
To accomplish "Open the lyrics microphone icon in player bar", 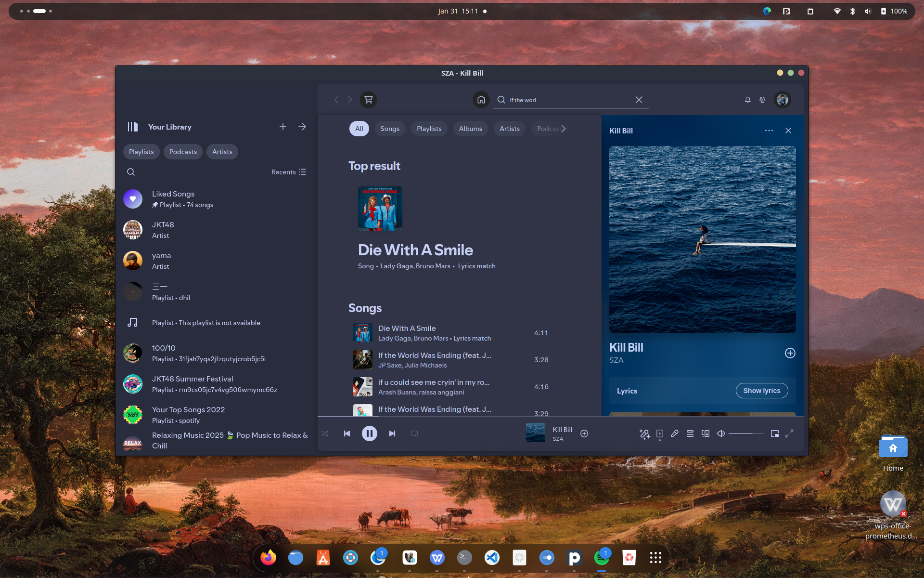I will point(675,433).
